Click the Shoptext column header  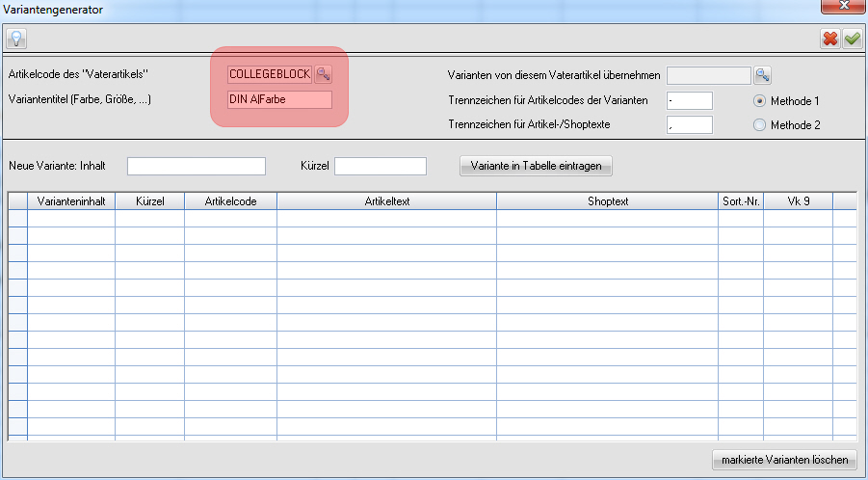tap(607, 200)
